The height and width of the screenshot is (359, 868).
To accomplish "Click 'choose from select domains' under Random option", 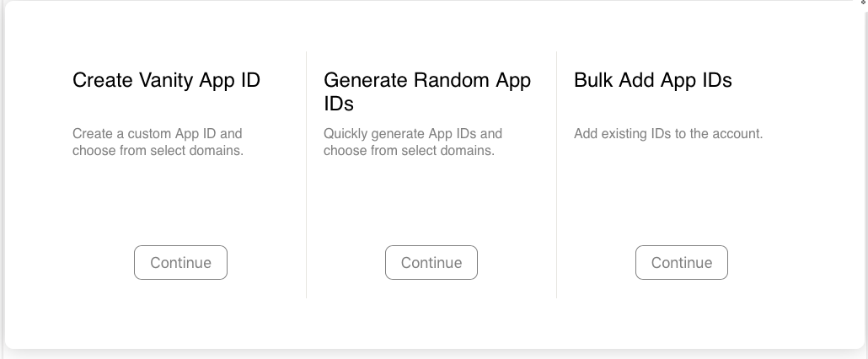I will 409,151.
